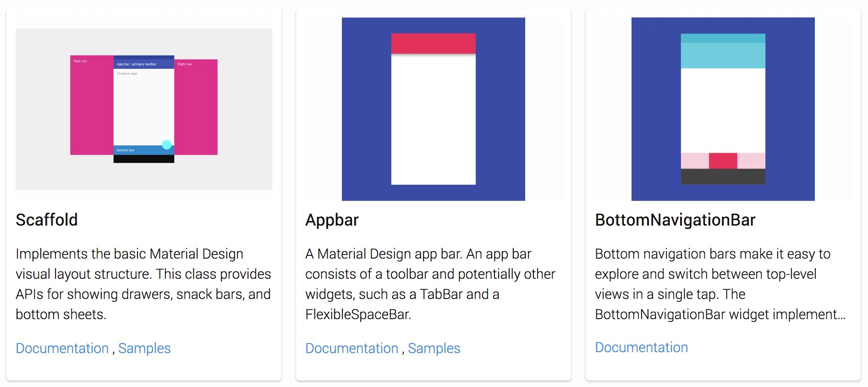Select the BottomNavigationBar card title
The height and width of the screenshot is (387, 868).
[675, 220]
